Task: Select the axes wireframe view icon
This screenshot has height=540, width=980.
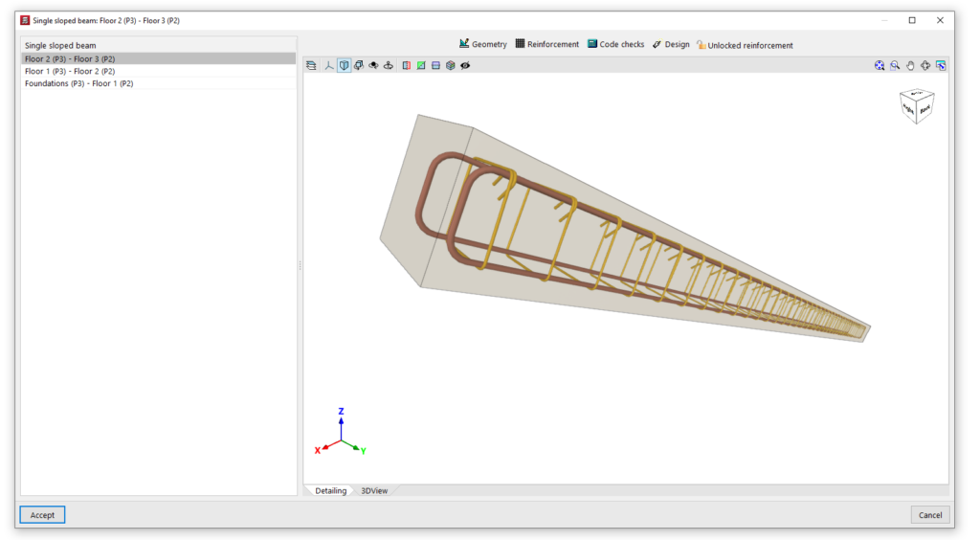Action: 328,66
